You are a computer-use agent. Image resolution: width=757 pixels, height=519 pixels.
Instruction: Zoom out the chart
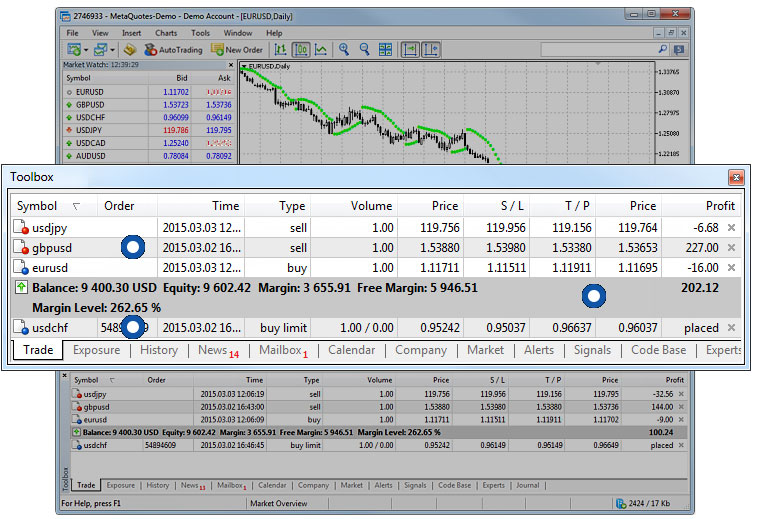click(364, 49)
